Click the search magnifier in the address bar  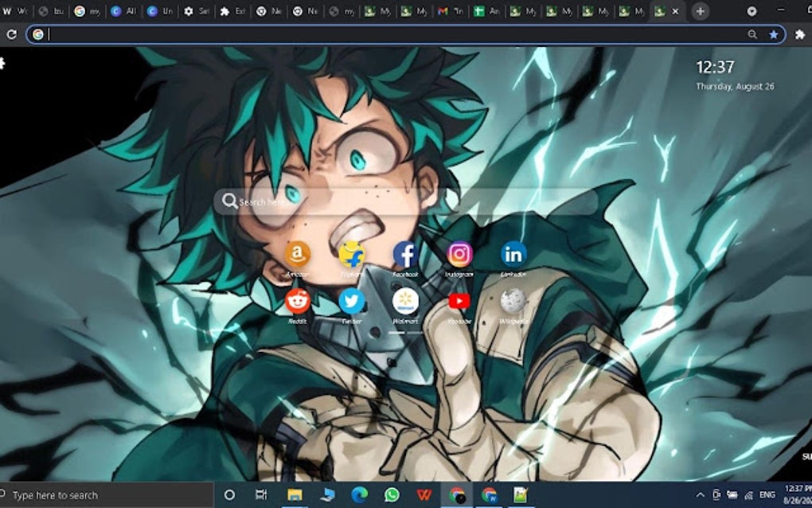[751, 34]
